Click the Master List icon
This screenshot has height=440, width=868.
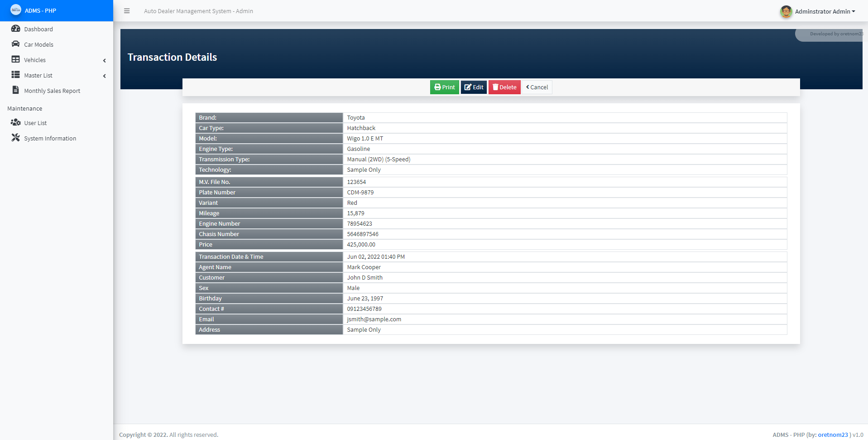tap(15, 75)
